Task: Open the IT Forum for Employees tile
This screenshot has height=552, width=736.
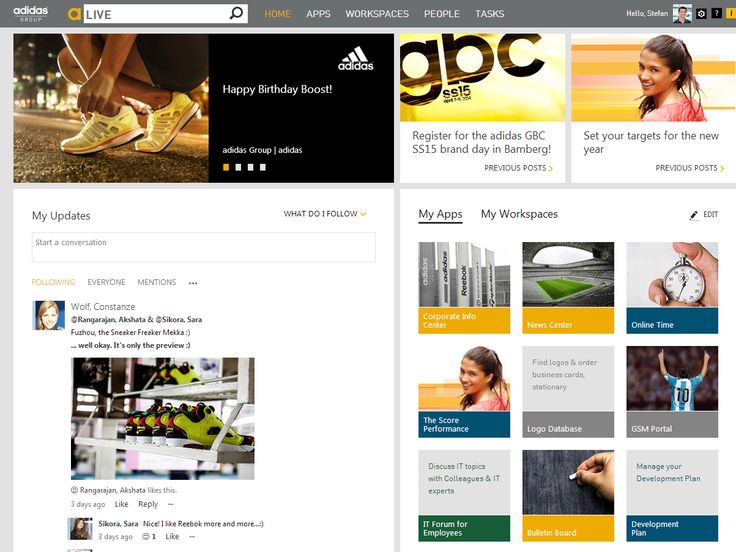Action: pyautogui.click(x=464, y=496)
